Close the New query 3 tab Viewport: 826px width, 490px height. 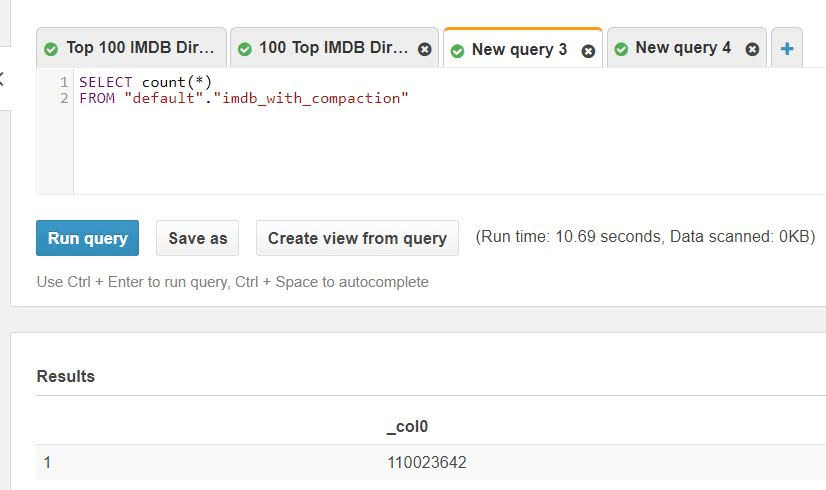coord(588,51)
